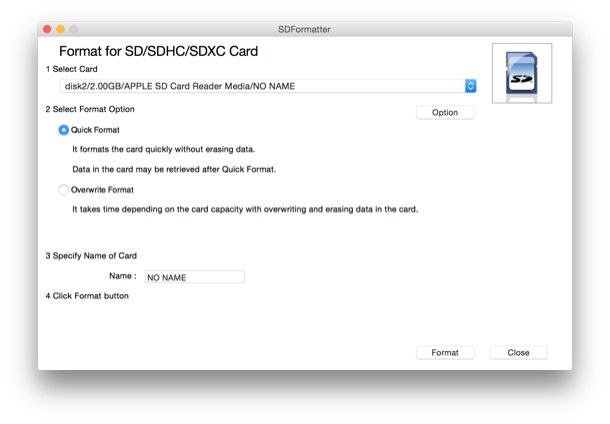This screenshot has height=424, width=610.
Task: Click 'Data in the card may be retrieved' text
Action: (174, 170)
